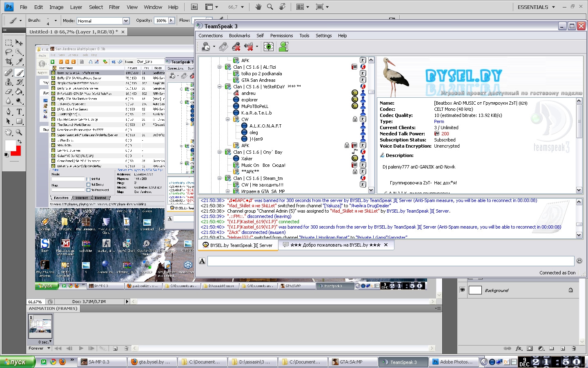Switch to gta.bysel.by Firefox taskbar button
588x368 pixels.
(151, 362)
